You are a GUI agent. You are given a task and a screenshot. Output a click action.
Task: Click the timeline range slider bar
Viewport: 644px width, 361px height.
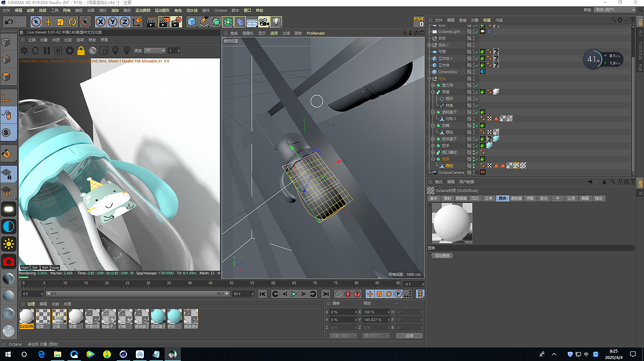(137, 294)
